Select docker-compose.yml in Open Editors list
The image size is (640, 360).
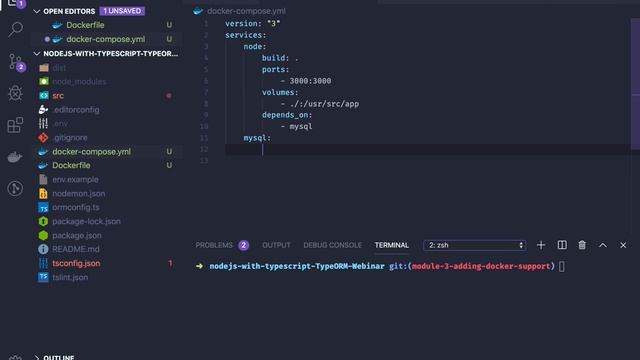pos(106,39)
